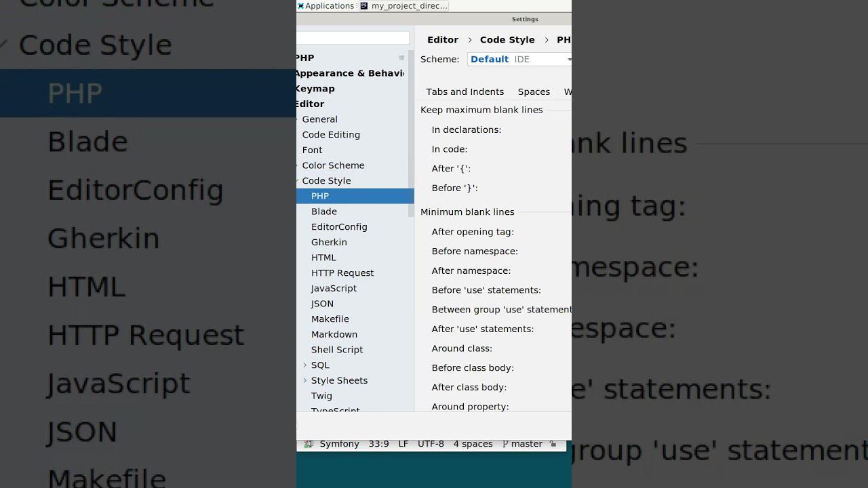This screenshot has height=488, width=868.
Task: Open the Code Editing settings page
Action: (331, 135)
